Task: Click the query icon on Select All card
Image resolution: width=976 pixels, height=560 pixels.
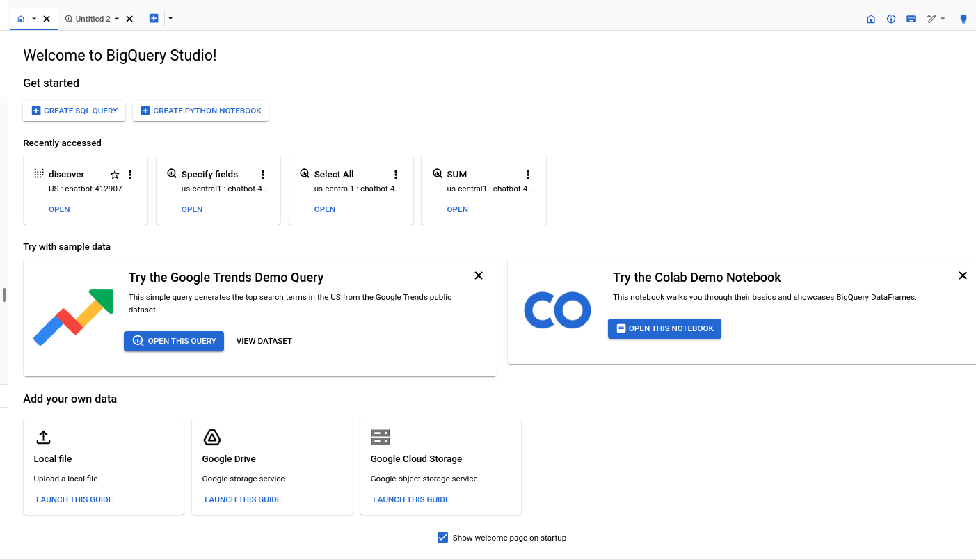Action: point(305,173)
